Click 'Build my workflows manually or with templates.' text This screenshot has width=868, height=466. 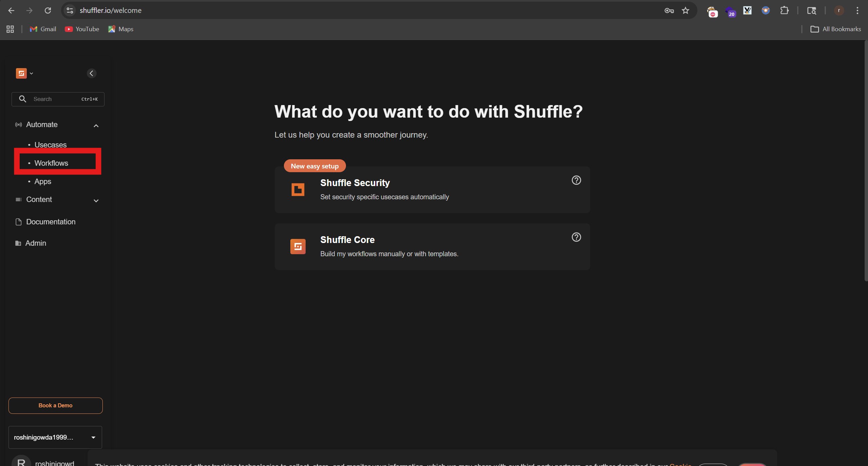[389, 254]
